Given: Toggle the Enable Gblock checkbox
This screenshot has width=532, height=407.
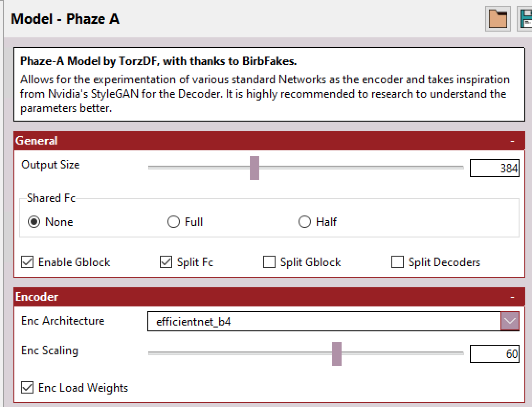Looking at the screenshot, I should coord(27,262).
